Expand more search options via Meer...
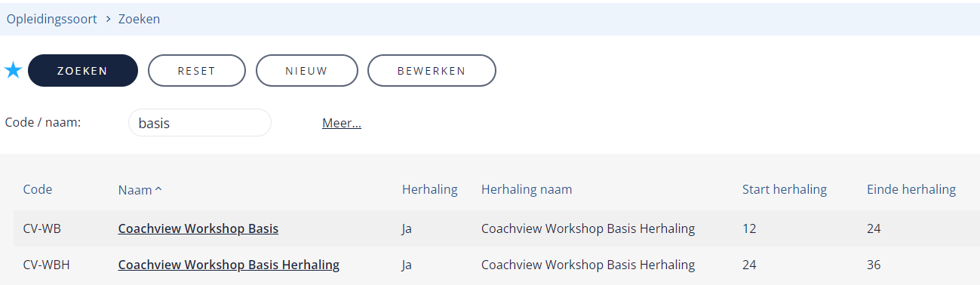This screenshot has height=285, width=980. tap(342, 123)
